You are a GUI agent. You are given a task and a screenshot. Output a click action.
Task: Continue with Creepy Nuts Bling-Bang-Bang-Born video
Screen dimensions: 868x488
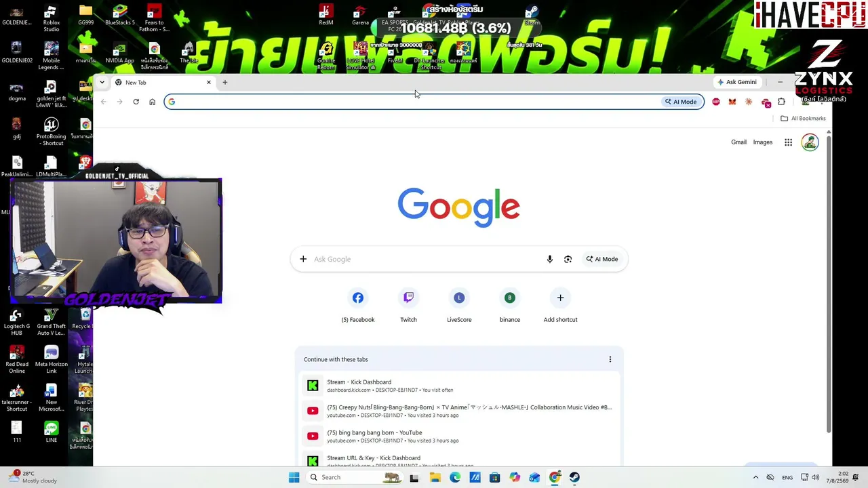click(x=459, y=411)
